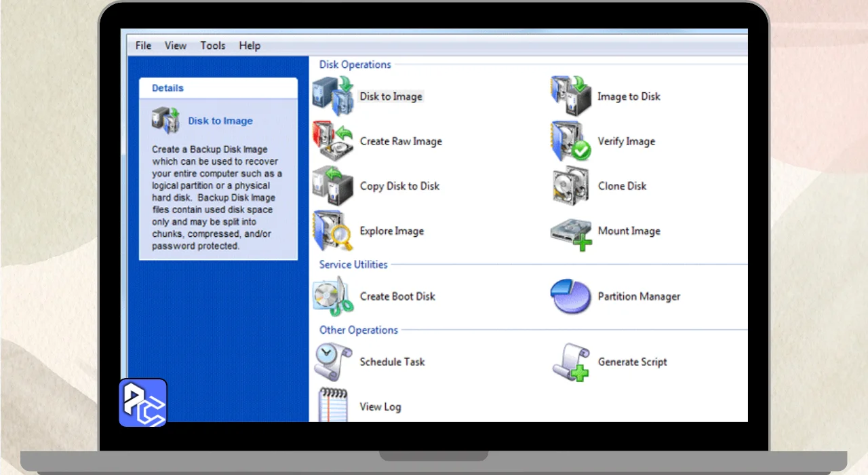Click the Schedule Task clock icon
868x475 pixels.
333,362
